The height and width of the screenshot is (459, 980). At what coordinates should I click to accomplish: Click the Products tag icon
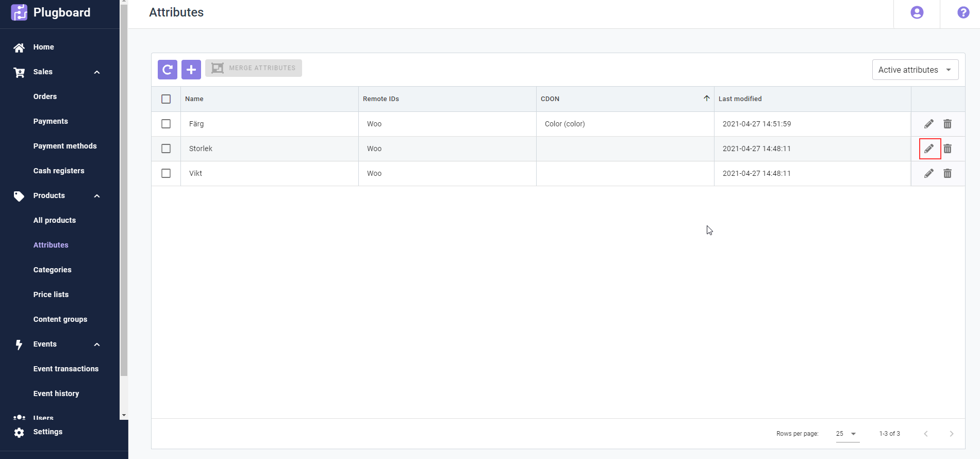(x=19, y=196)
